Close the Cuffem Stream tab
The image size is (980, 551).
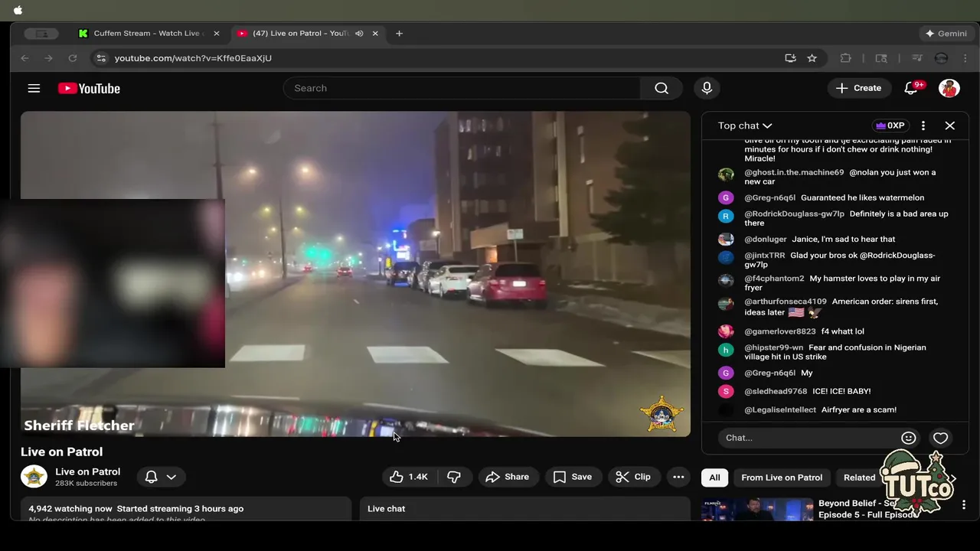click(x=217, y=34)
